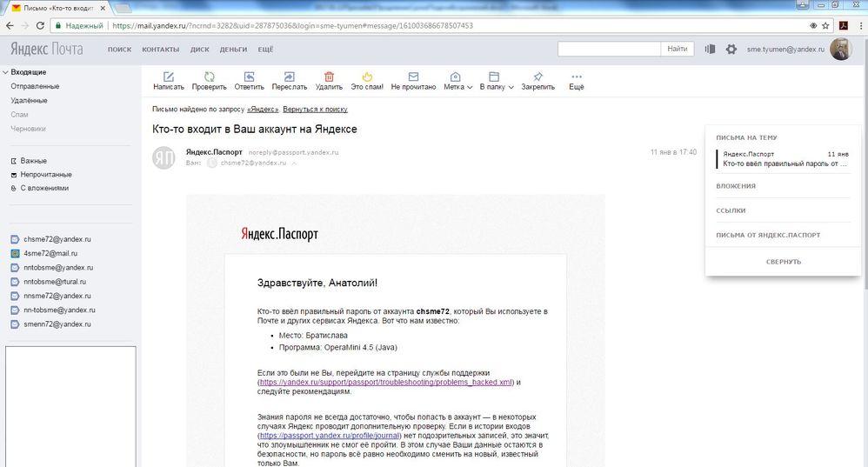Open ЕЩЁ in the top menu
The image size is (868, 467).
point(266,50)
